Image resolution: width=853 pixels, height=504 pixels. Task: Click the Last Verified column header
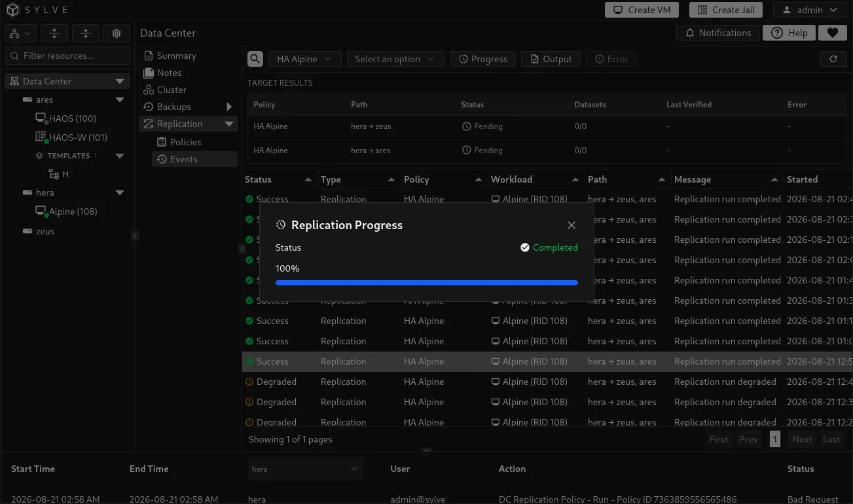click(x=689, y=105)
